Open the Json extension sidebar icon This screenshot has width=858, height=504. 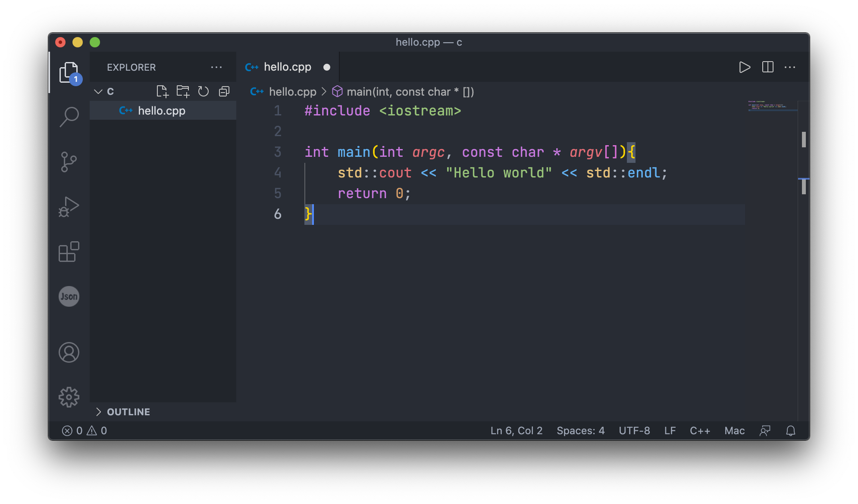(69, 296)
